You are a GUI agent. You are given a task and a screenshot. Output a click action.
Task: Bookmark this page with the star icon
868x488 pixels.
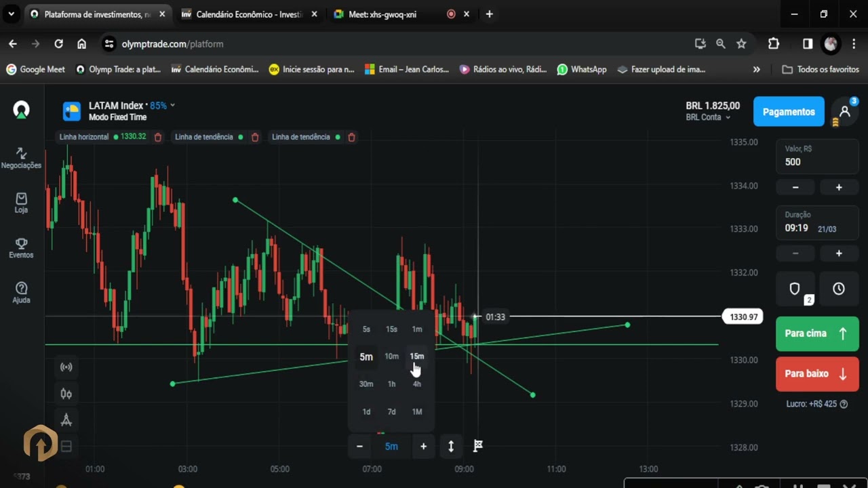coord(741,43)
